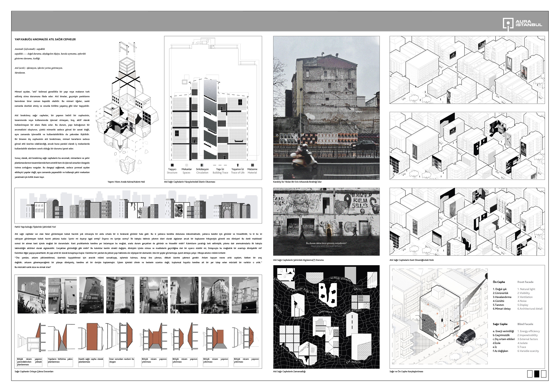Click the Aura Istanbul logo icon
560x392 pixels.
pyautogui.click(x=508, y=23)
